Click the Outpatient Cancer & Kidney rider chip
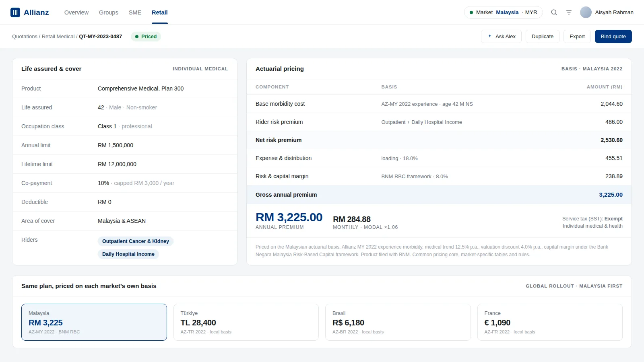The width and height of the screenshot is (644, 362). pyautogui.click(x=136, y=241)
